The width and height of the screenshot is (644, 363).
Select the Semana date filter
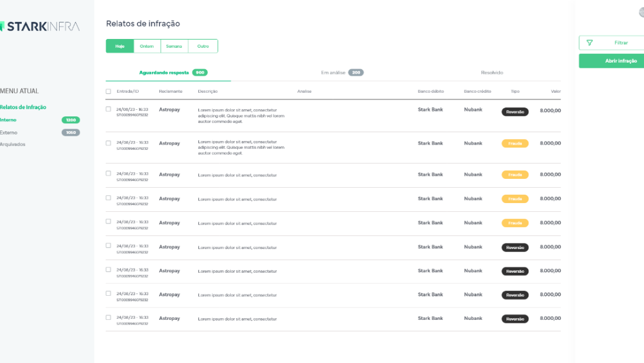(x=174, y=46)
